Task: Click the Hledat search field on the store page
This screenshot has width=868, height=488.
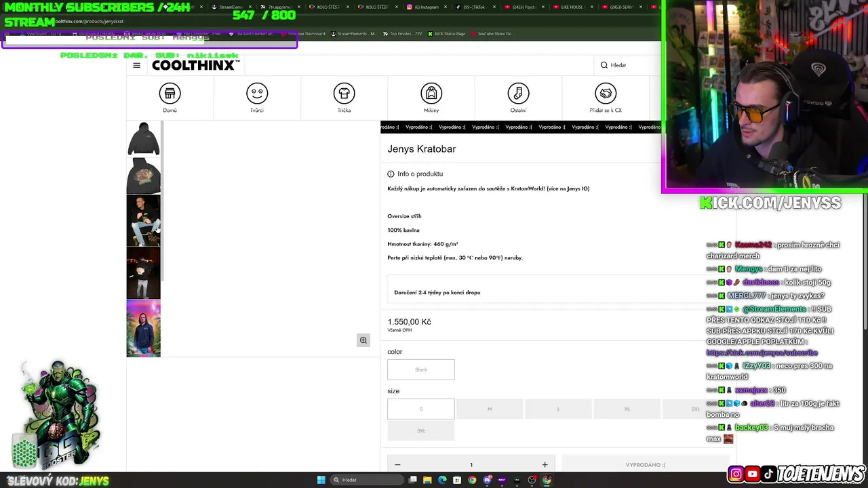Action: click(x=629, y=65)
